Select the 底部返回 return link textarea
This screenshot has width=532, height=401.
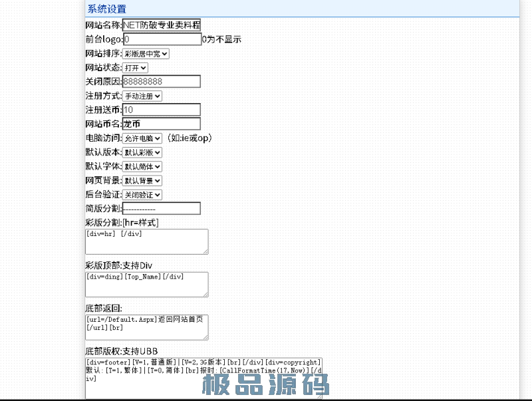(146, 327)
